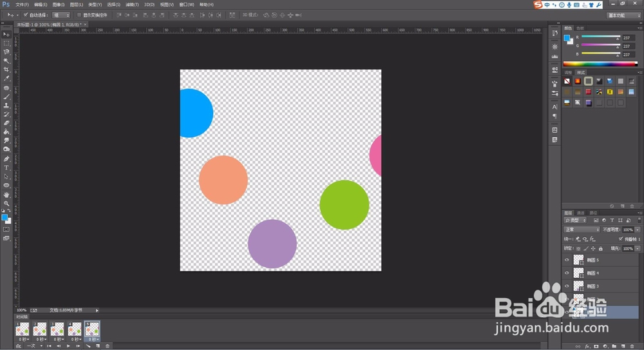644x350 pixels.
Task: Select the Eyedropper tool
Action: point(6,78)
